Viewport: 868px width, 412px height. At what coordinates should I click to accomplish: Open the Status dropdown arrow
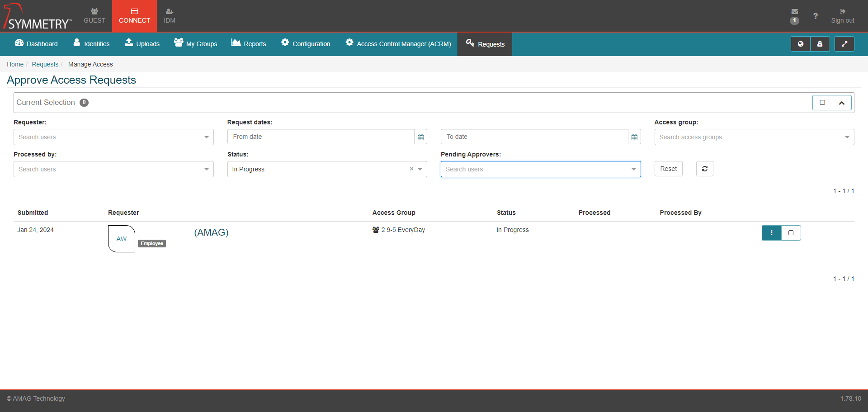420,169
